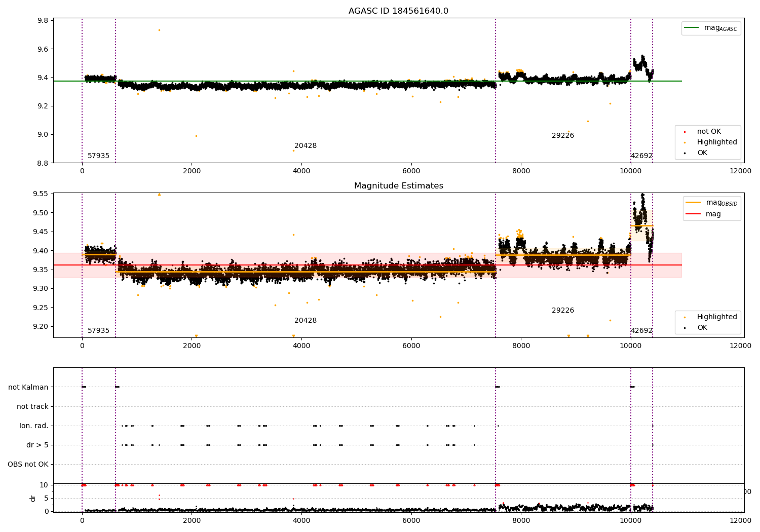
Task: Click the 8.8 tick on top plot
Action: [43, 163]
